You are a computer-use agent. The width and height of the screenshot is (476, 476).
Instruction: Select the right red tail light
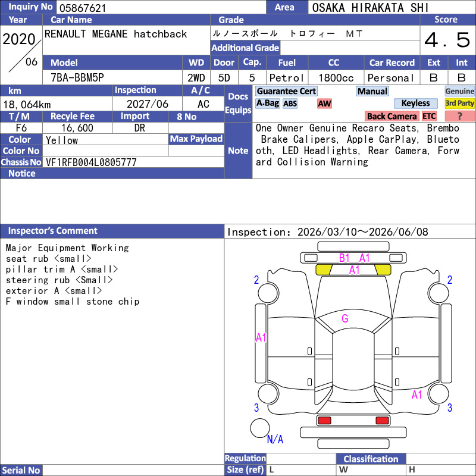(382, 421)
